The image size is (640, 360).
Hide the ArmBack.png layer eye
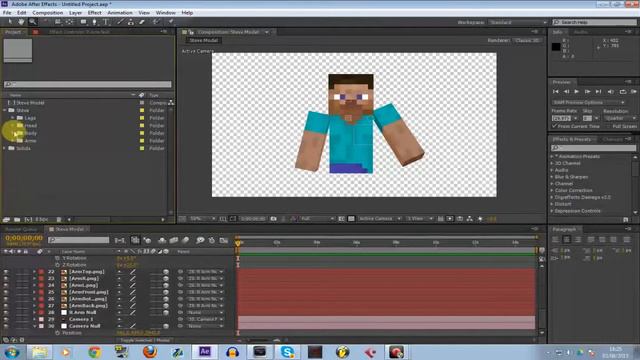(6, 306)
